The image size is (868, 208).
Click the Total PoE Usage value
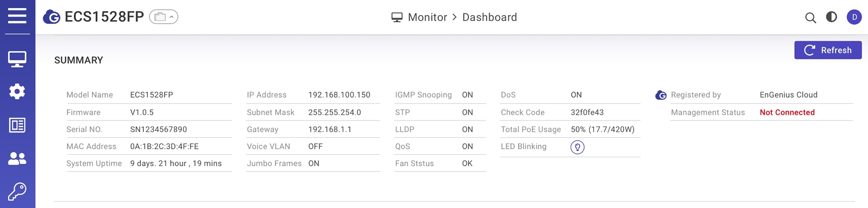pyautogui.click(x=603, y=130)
